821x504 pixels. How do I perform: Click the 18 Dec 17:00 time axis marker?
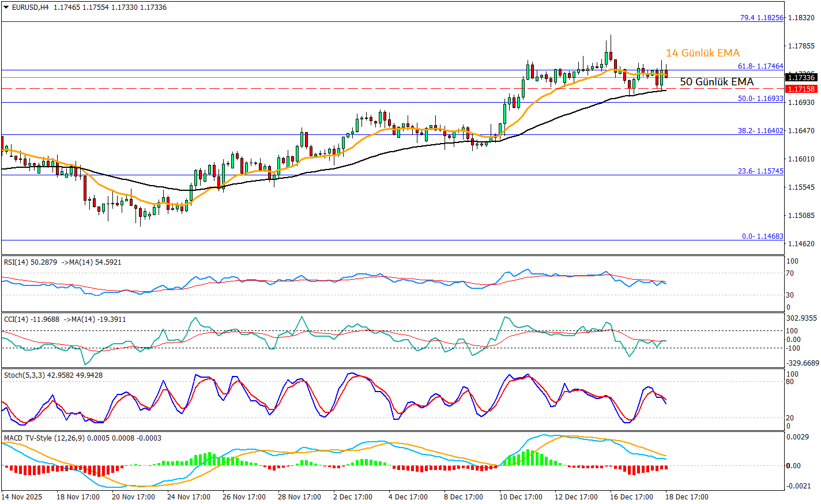pos(687,497)
